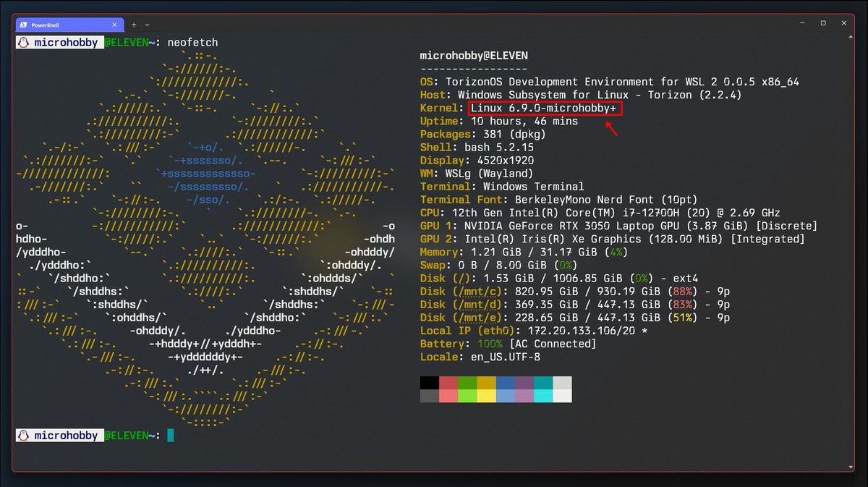The height and width of the screenshot is (487, 868).
Task: Click the bright cyan swatch in the bottom palette row
Action: (543, 396)
